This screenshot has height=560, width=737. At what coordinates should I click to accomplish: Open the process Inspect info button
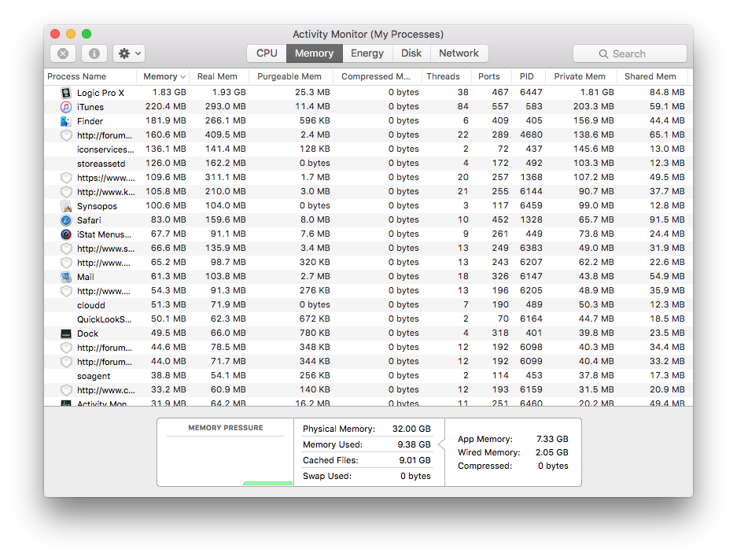point(94,53)
